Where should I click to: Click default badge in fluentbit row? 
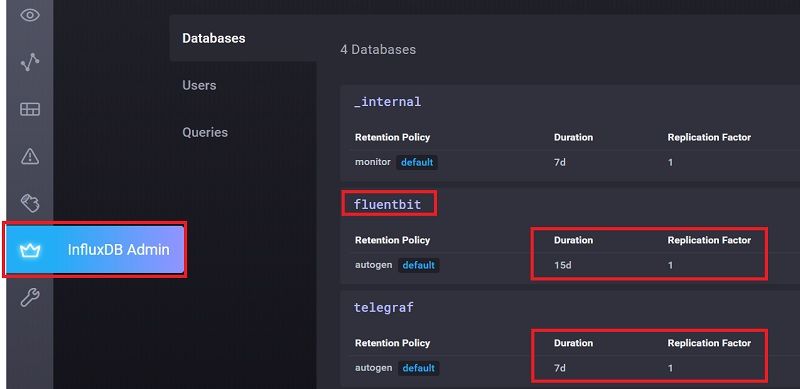coord(418,265)
